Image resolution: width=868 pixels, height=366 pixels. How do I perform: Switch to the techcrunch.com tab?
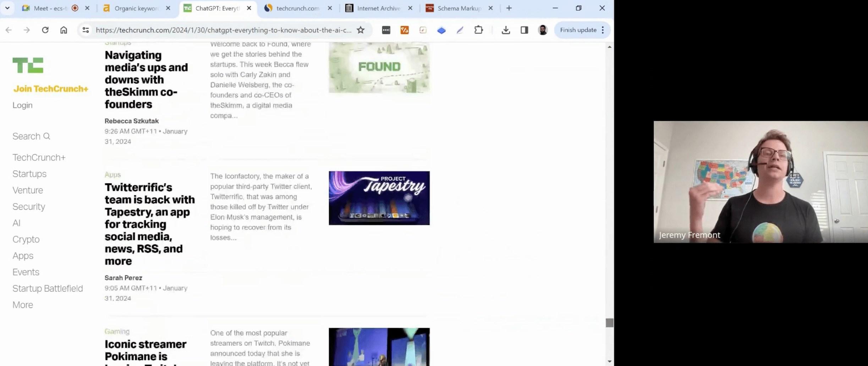(x=297, y=8)
